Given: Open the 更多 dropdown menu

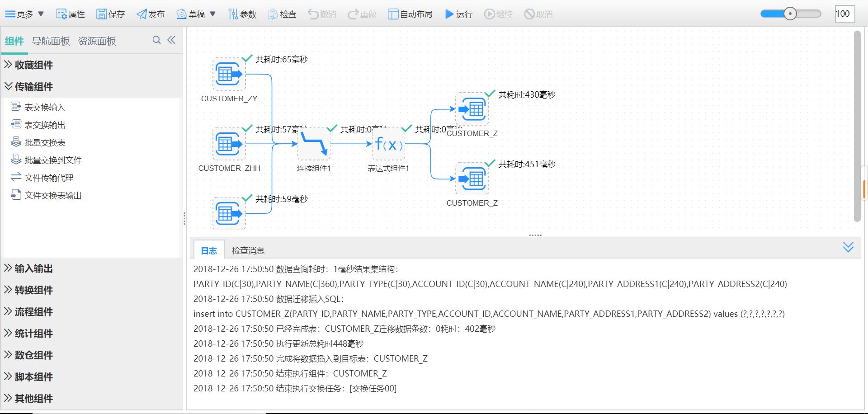Looking at the screenshot, I should pyautogui.click(x=24, y=14).
